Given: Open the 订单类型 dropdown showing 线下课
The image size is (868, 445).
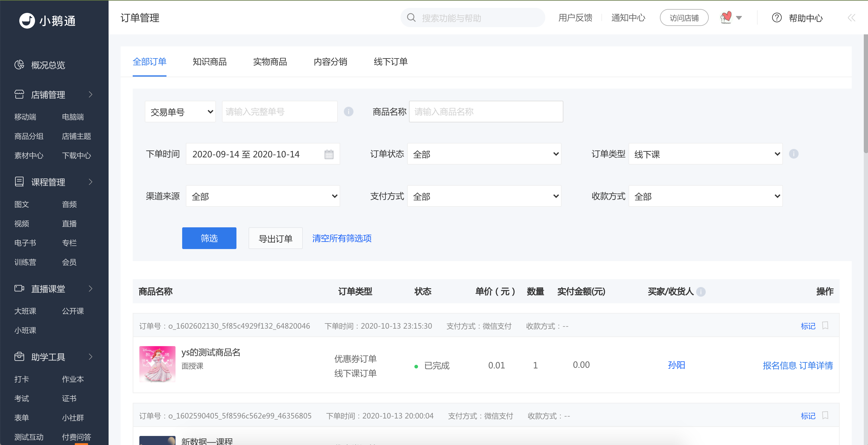Looking at the screenshot, I should (x=705, y=154).
